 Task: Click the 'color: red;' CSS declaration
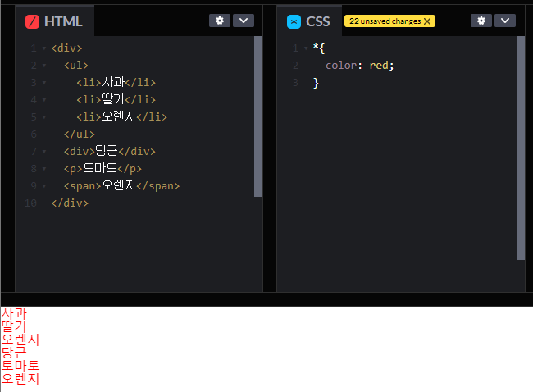click(360, 66)
